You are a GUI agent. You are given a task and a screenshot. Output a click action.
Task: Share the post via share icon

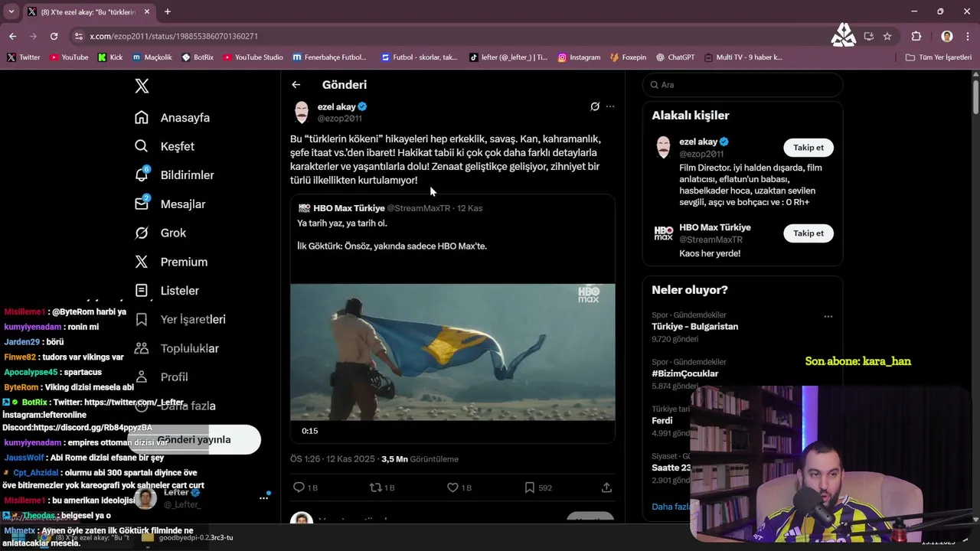[x=606, y=487]
